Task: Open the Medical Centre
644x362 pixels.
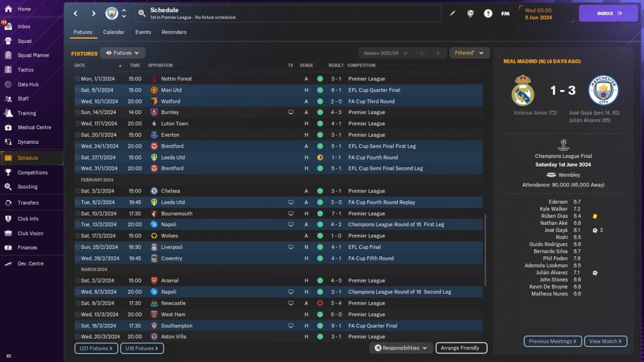Action: pyautogui.click(x=34, y=127)
